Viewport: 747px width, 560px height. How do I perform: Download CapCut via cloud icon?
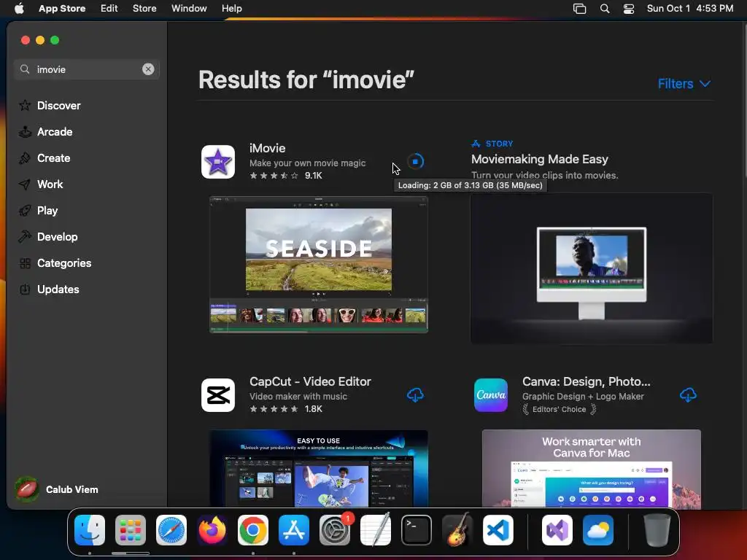pyautogui.click(x=415, y=394)
